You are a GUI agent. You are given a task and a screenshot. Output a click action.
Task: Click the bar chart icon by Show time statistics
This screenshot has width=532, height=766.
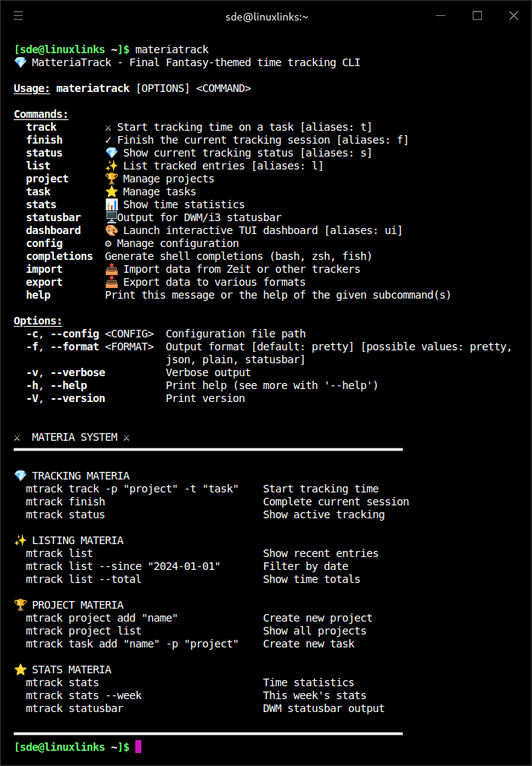(x=111, y=204)
